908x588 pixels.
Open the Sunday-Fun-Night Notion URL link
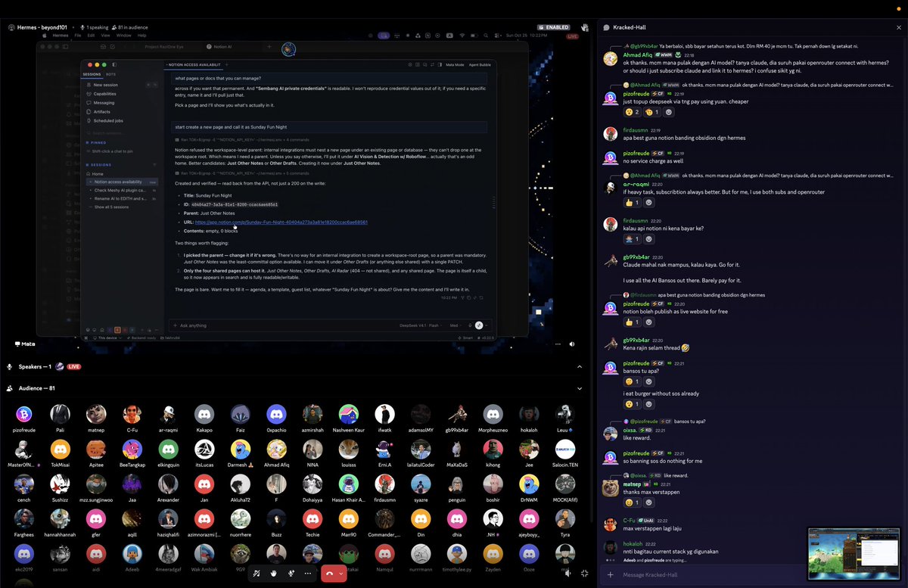(x=281, y=222)
